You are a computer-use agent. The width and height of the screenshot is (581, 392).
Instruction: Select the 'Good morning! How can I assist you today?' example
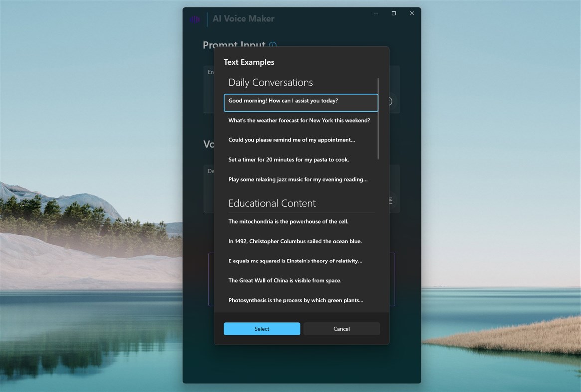[x=300, y=101]
